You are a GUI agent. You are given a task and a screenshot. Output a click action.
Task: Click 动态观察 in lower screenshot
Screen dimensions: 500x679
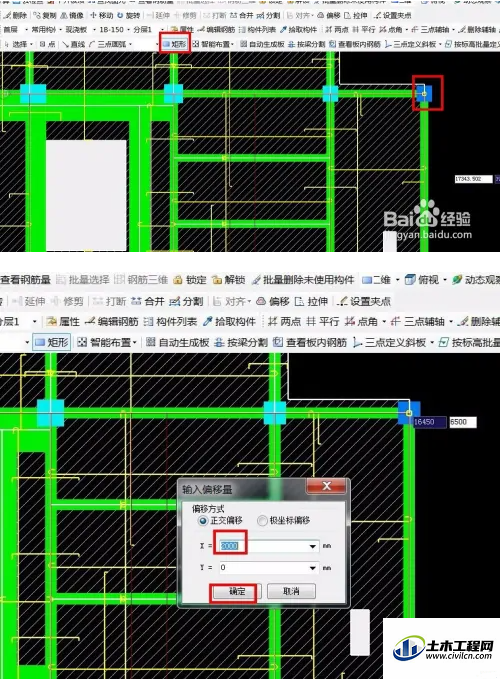pyautogui.click(x=476, y=280)
